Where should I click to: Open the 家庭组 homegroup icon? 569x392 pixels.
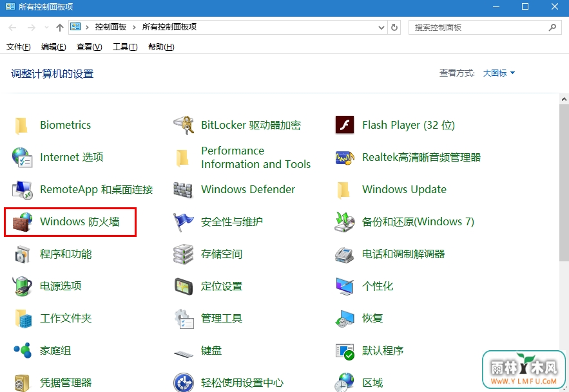coord(23,351)
